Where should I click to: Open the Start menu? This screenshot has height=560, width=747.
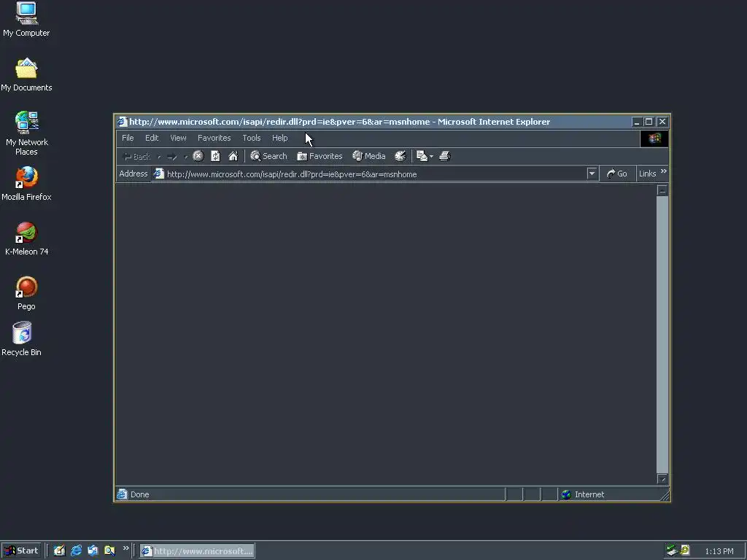[x=21, y=551]
